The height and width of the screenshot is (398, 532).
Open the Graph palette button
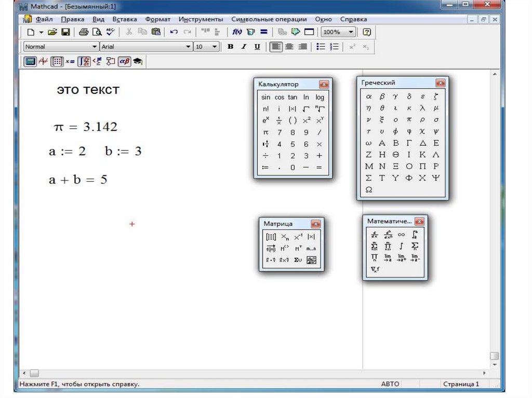pyautogui.click(x=43, y=61)
